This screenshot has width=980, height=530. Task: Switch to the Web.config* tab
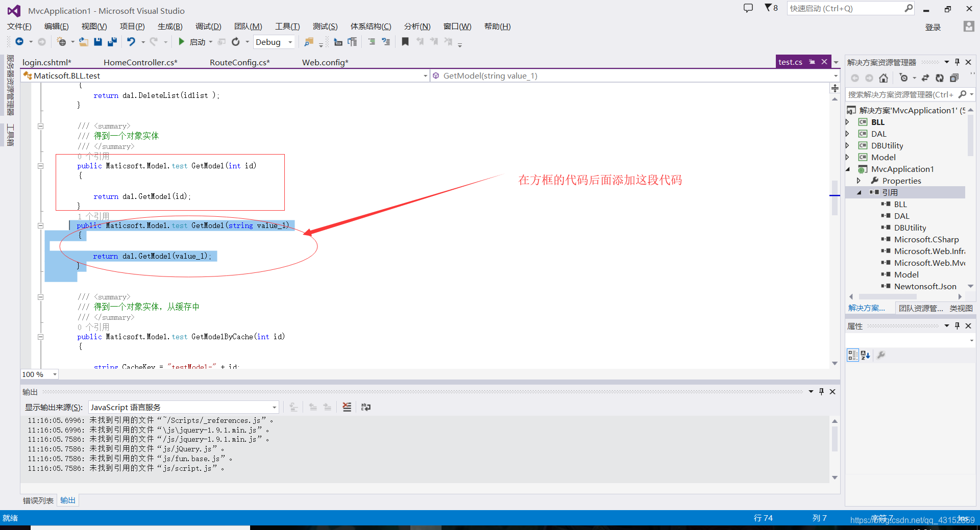click(x=325, y=62)
